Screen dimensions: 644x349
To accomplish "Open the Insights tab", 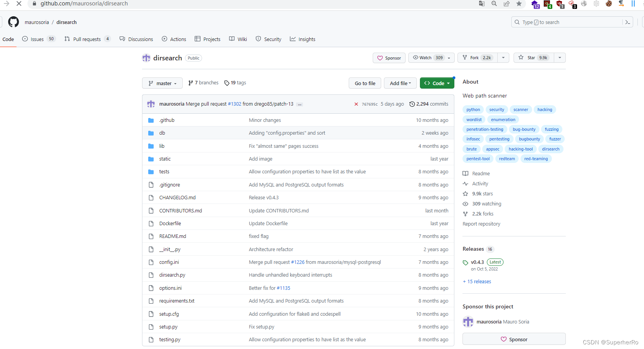I will pos(303,39).
